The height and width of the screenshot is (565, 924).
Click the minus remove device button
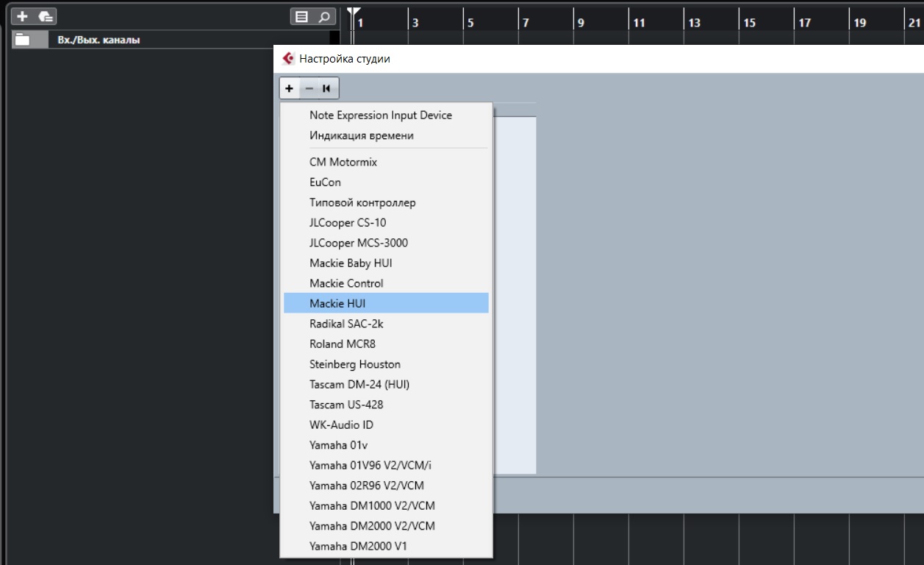[x=309, y=88]
